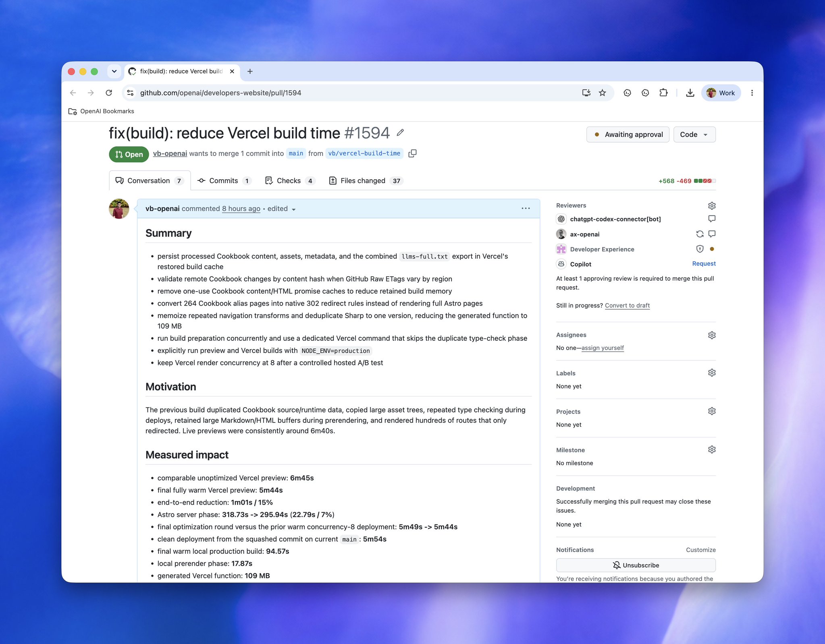Click vb-openai name in comment header
This screenshot has height=644, width=825.
[x=162, y=209]
